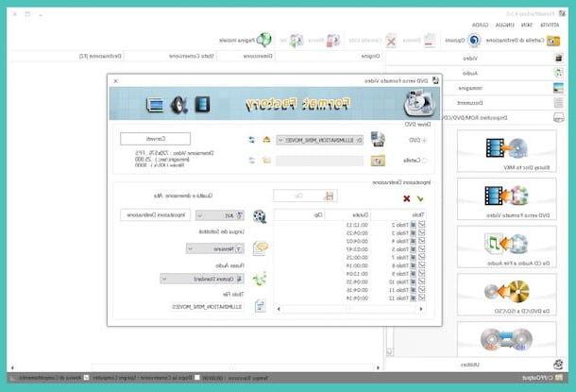Click the Cancella Lista red X icon
Screen dimensions: 576x392
pos(391,41)
